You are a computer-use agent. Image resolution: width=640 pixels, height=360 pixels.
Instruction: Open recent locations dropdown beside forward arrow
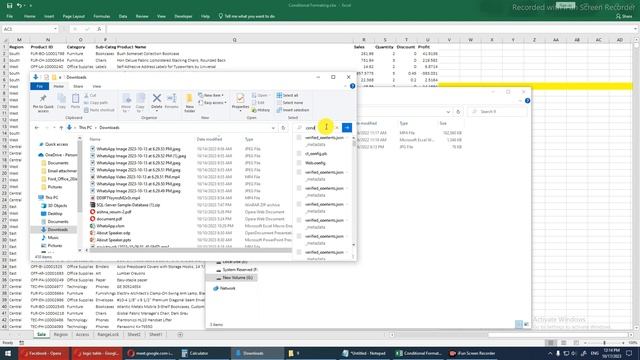pyautogui.click(x=54, y=128)
